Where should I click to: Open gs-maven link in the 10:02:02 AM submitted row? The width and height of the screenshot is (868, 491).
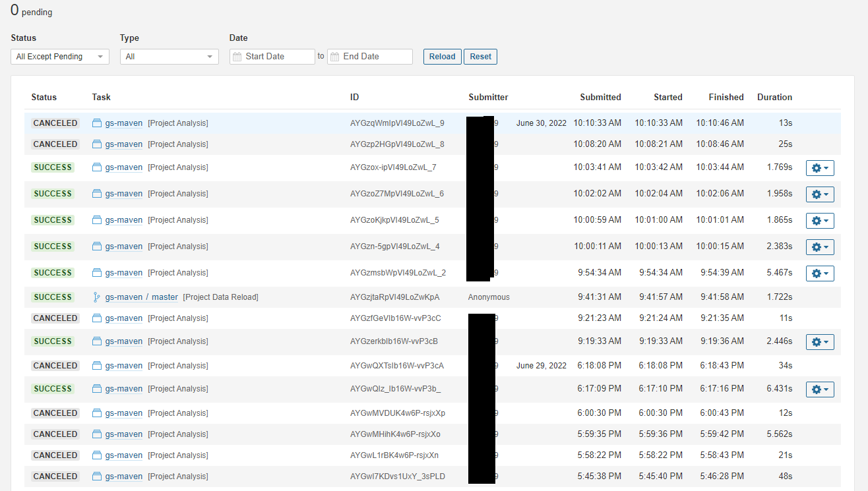tap(124, 194)
